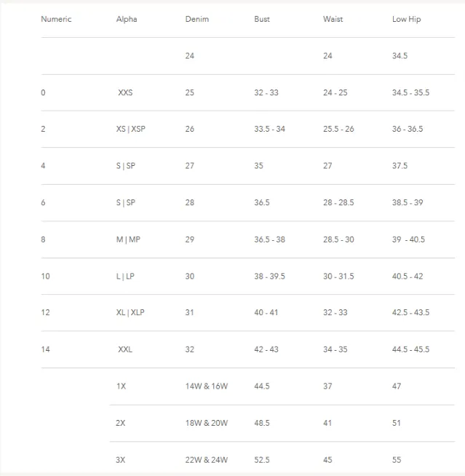
Task: Click the 33.5 - 34 bust measurement
Action: (x=269, y=129)
